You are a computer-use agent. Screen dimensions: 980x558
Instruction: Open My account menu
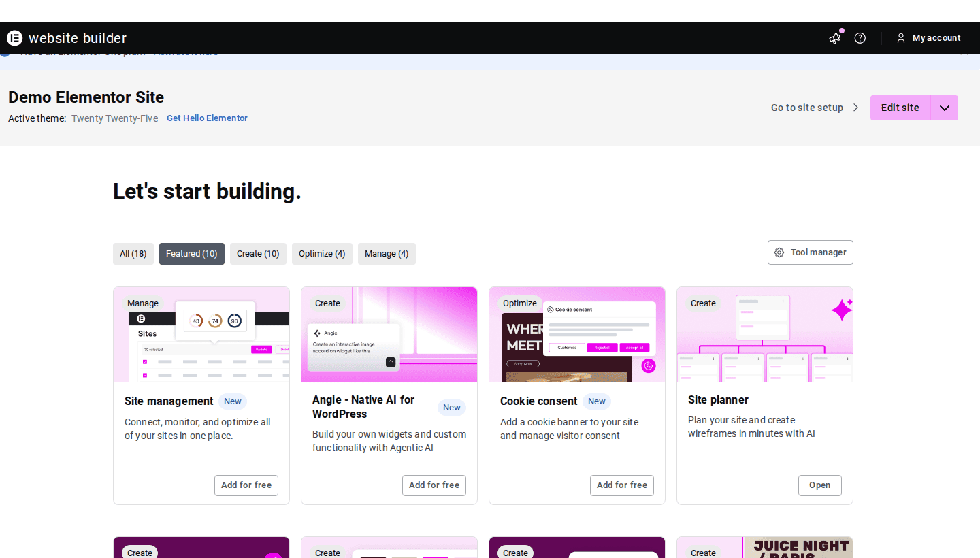click(928, 38)
